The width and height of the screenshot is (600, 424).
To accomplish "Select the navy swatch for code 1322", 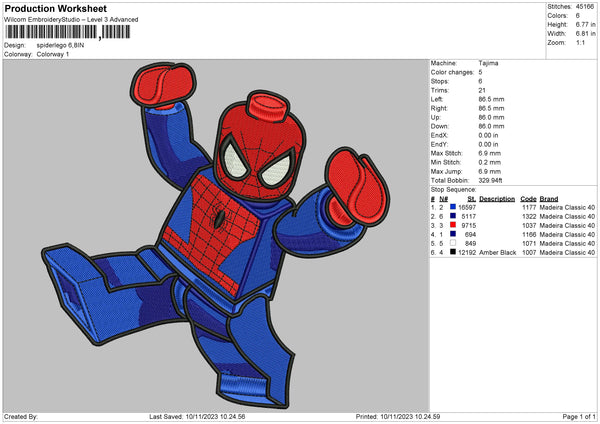I will coord(453,216).
